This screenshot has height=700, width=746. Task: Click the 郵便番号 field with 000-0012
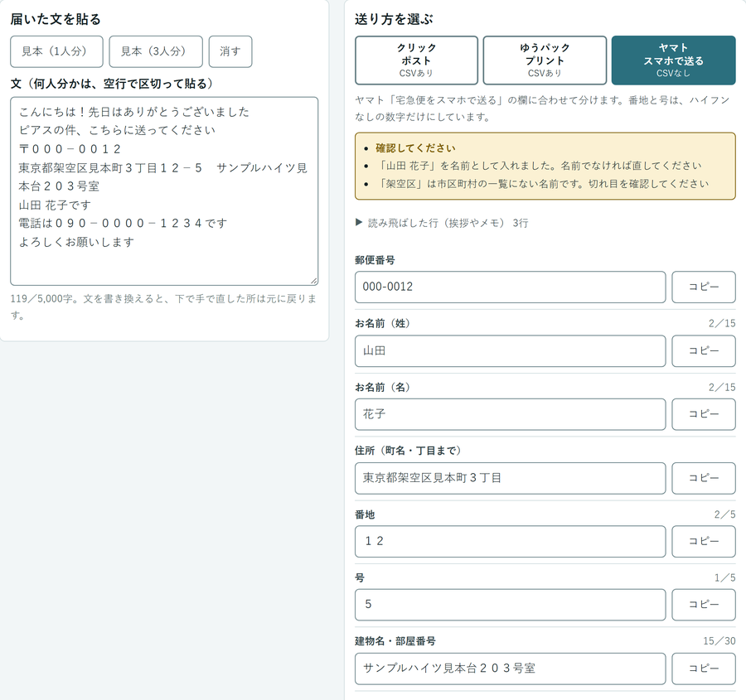pos(510,287)
